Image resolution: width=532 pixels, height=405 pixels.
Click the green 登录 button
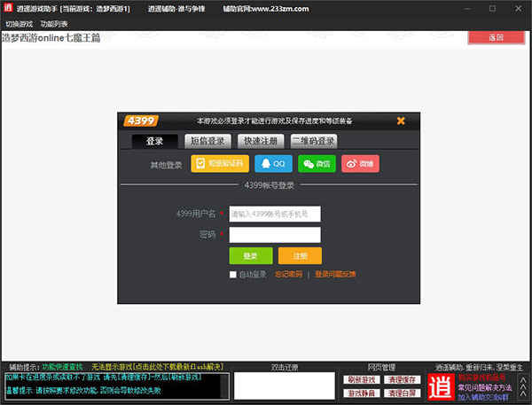point(251,256)
